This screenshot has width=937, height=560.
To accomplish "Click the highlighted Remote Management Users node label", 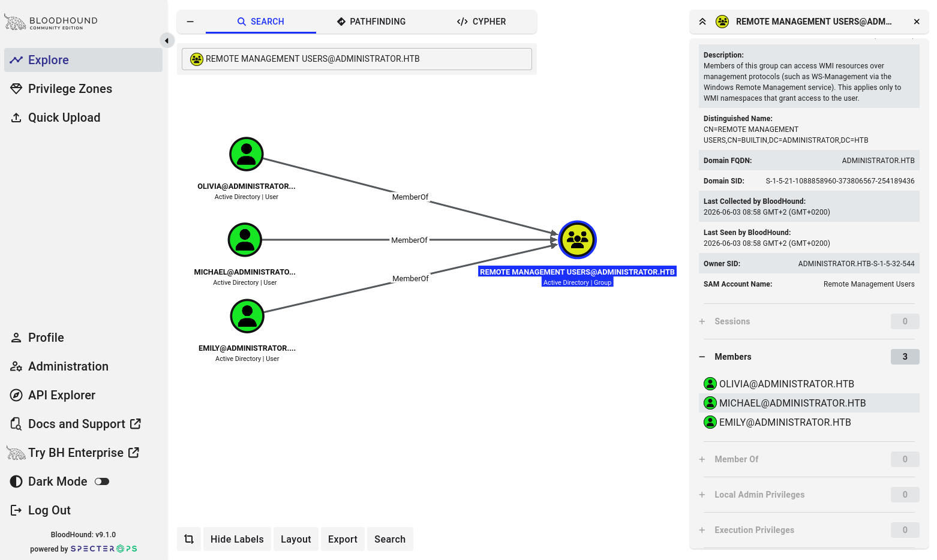I will click(x=577, y=272).
